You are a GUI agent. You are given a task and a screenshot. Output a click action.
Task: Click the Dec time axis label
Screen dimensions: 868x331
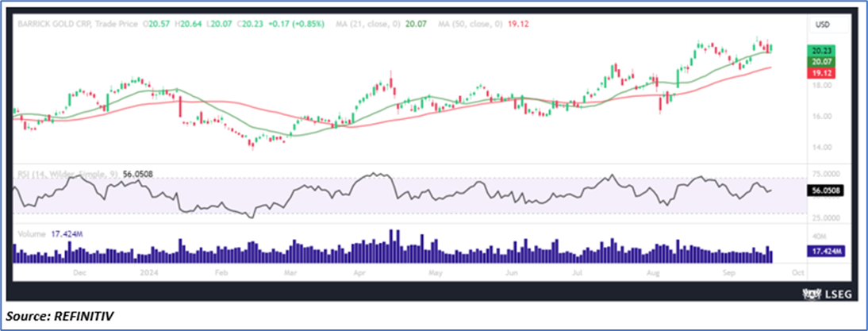[79, 273]
